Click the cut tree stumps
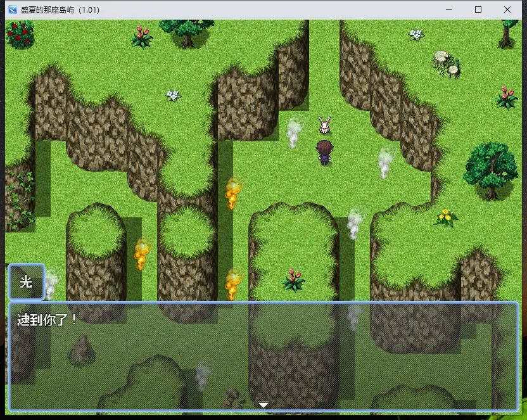 tap(447, 64)
